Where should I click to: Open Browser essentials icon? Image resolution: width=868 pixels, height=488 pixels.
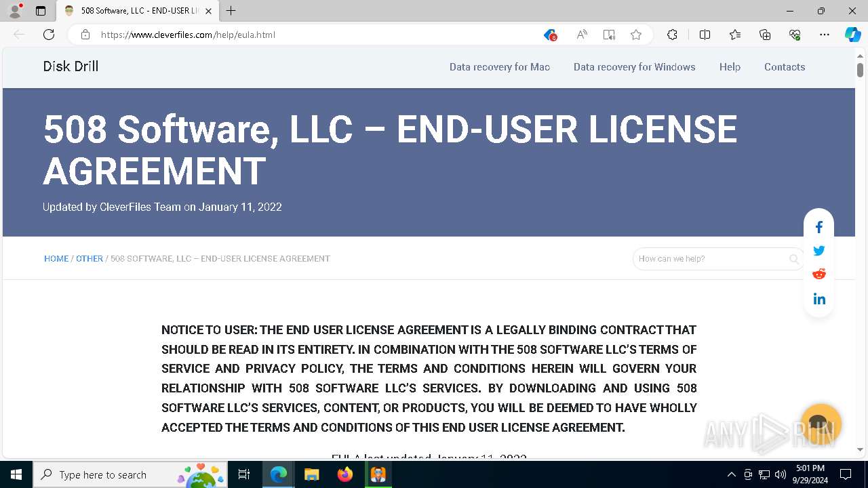pyautogui.click(x=795, y=35)
